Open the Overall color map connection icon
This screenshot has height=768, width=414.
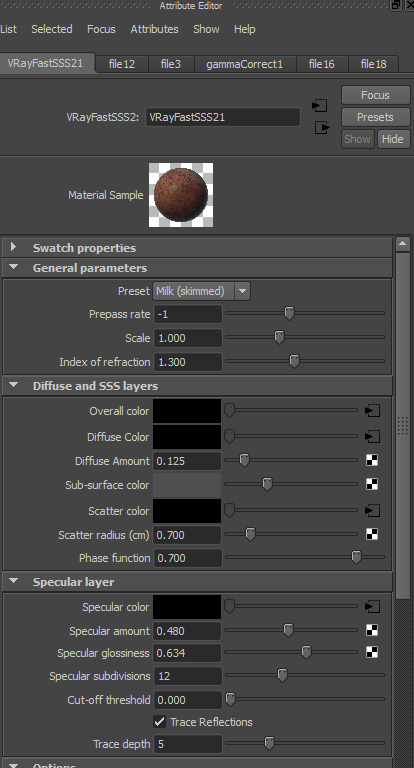point(372,410)
